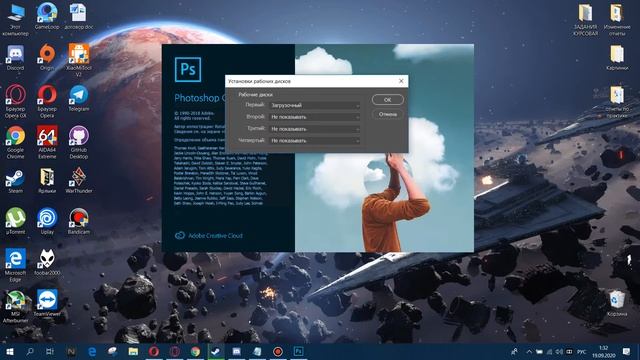Open the Windows Start menu
Screen dimensions: 640x360
pyautogui.click(x=9, y=351)
